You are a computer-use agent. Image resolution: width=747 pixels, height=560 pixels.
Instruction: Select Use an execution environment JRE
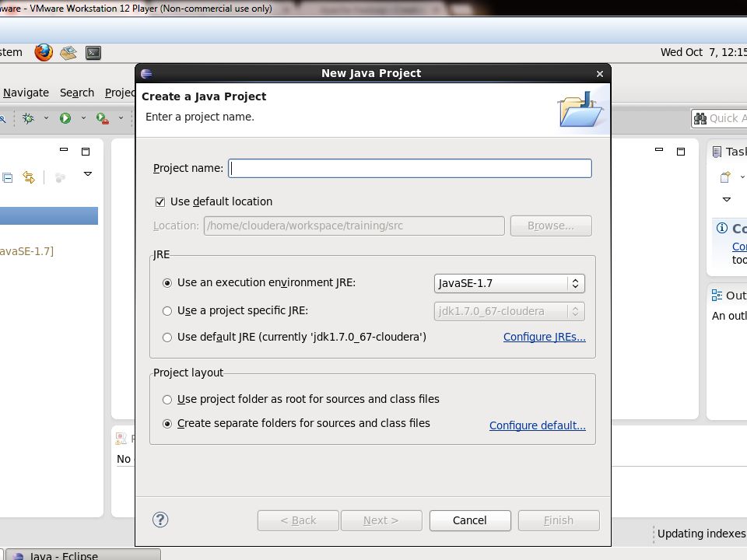(x=167, y=283)
